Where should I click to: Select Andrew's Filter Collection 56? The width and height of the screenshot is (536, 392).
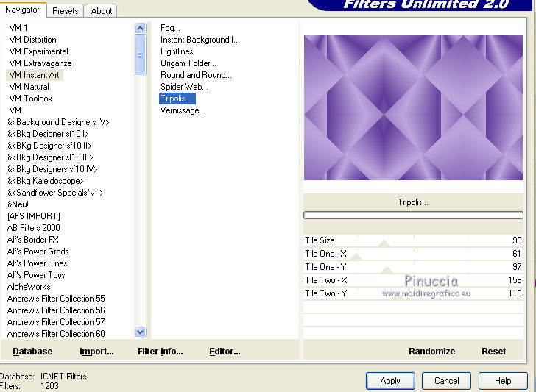click(x=56, y=310)
